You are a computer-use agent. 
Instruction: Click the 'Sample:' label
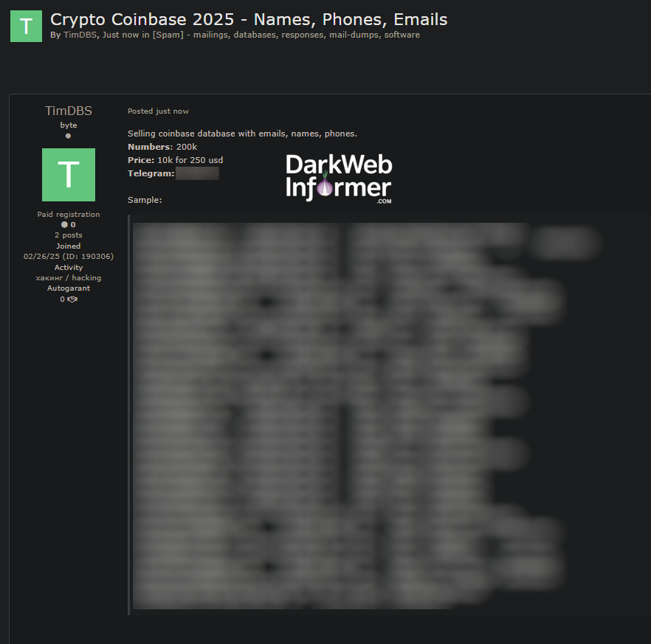pos(145,200)
